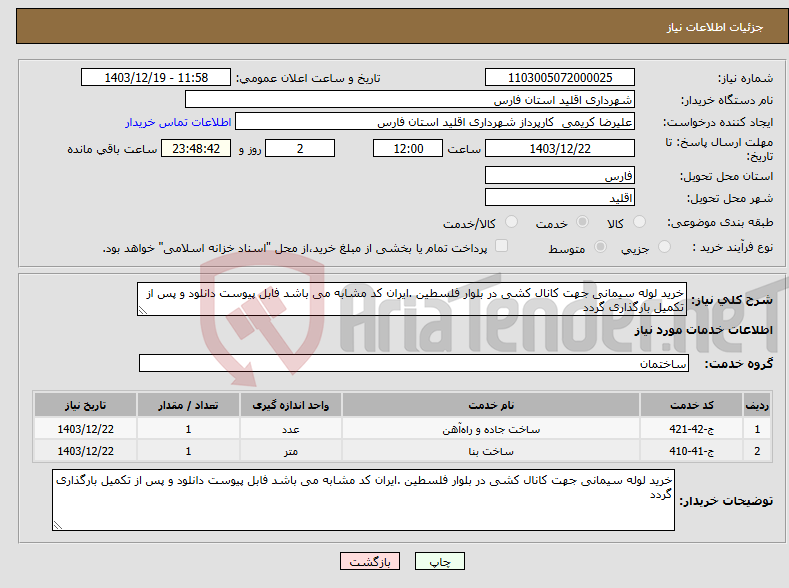Click the نام خدمت column header

click(x=491, y=405)
